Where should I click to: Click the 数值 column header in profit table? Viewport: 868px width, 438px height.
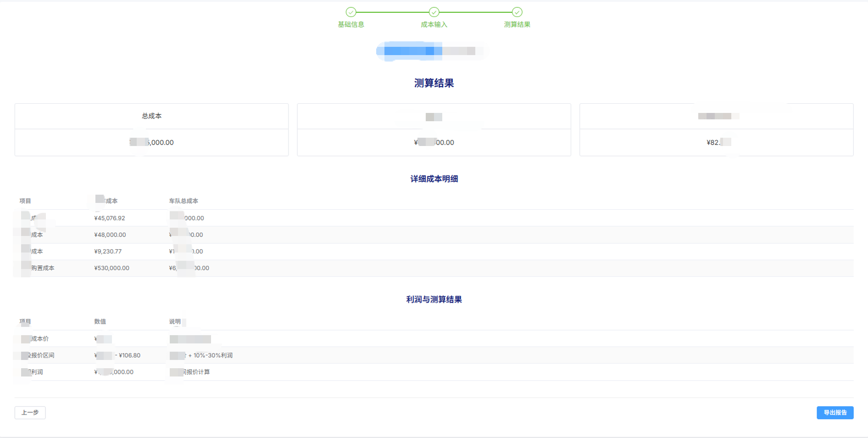coord(100,321)
